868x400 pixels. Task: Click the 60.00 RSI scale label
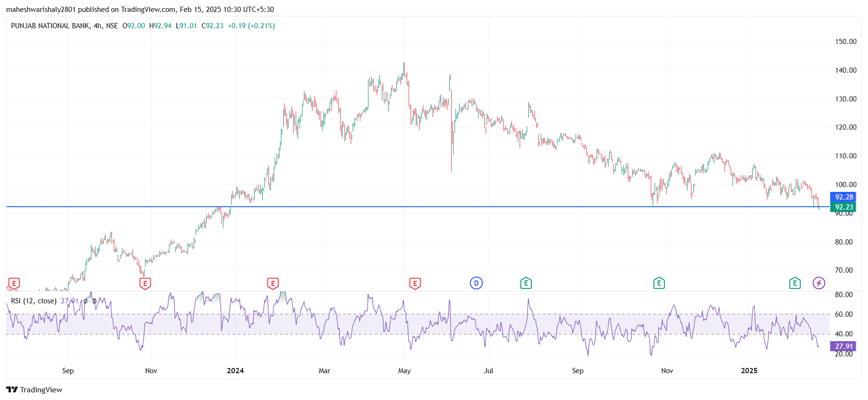point(844,314)
